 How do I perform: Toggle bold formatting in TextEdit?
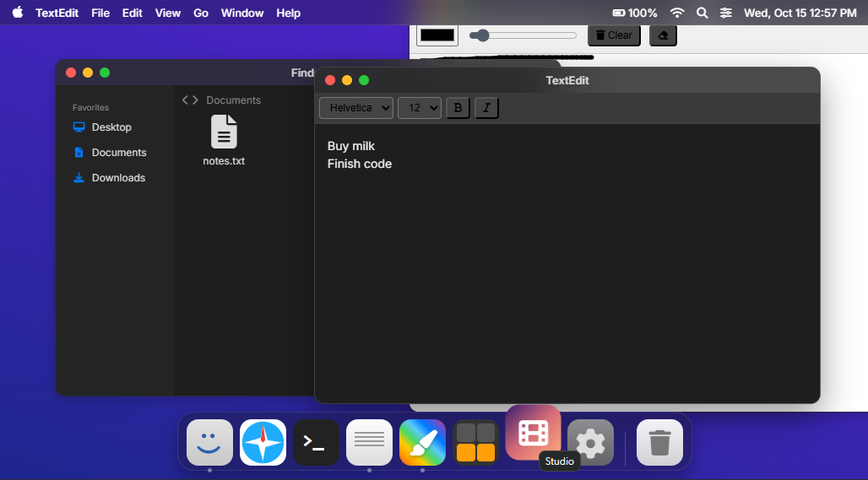[x=458, y=108]
